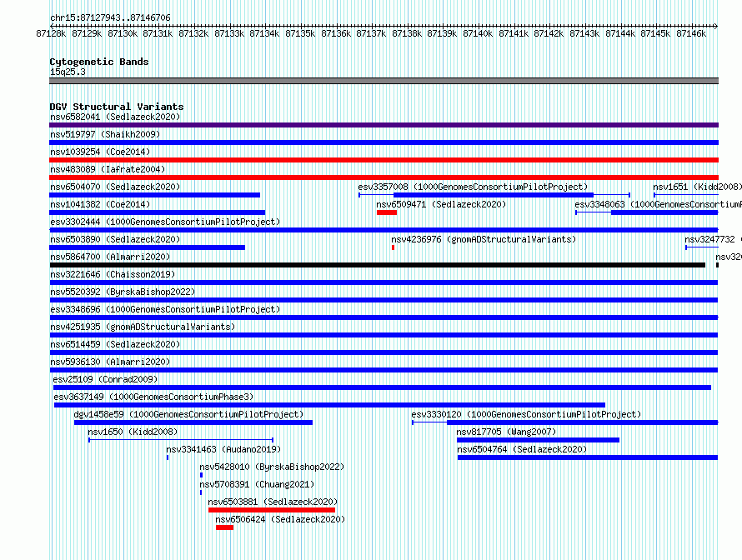Select the nsv6503890 (Sedlazeck2020) label
Image resolution: width=742 pixels, height=560 pixels.
tap(115, 239)
